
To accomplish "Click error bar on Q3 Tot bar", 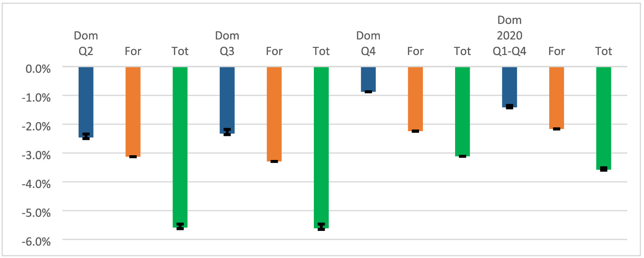I will (321, 227).
